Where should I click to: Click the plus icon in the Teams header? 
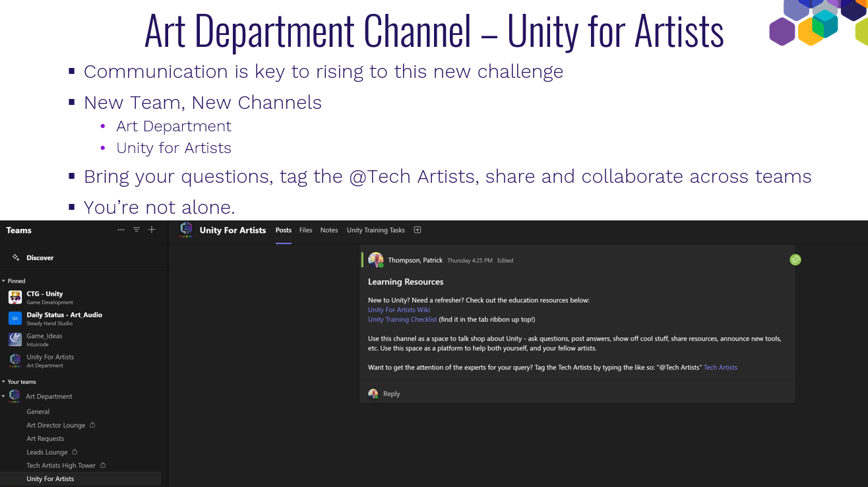(x=152, y=230)
